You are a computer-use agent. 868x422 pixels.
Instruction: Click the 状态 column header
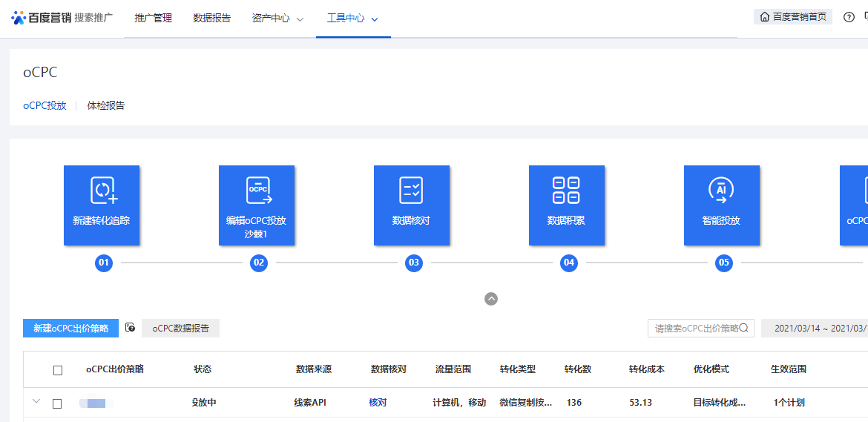point(203,369)
